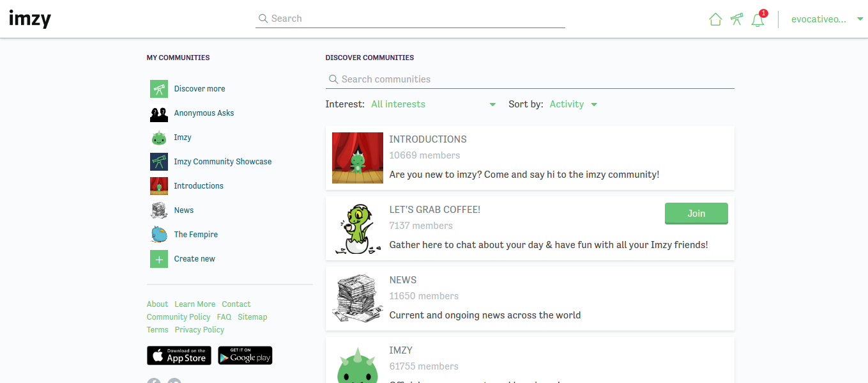Open the Community Policy footer link
The height and width of the screenshot is (383, 868).
click(x=178, y=317)
